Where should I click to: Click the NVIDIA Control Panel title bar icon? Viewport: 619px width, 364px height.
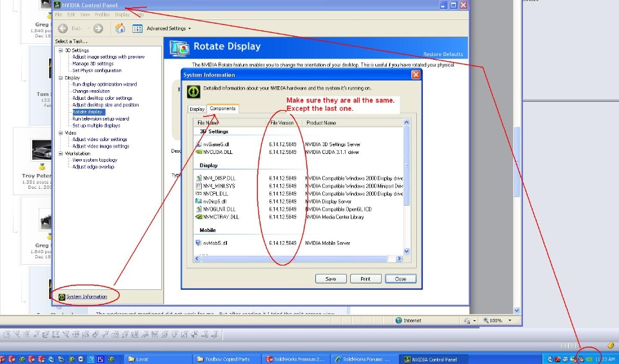click(x=57, y=5)
